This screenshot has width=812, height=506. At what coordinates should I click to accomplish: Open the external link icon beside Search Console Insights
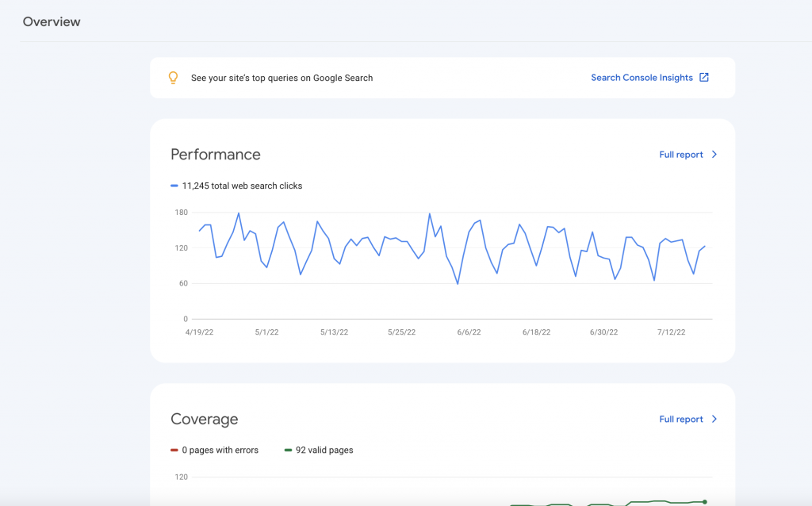click(x=704, y=77)
